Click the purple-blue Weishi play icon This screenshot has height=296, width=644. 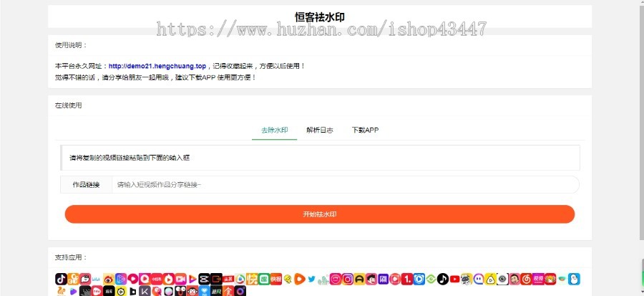point(121,279)
